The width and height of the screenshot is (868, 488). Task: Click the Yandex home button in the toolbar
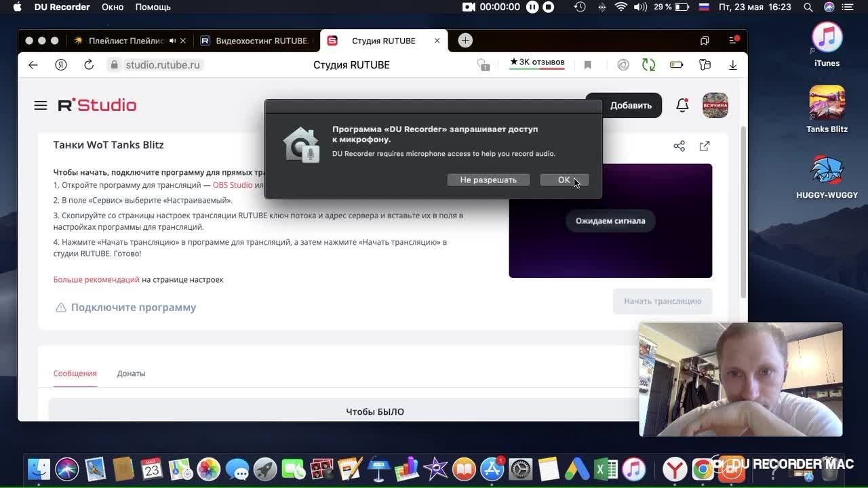(x=61, y=65)
